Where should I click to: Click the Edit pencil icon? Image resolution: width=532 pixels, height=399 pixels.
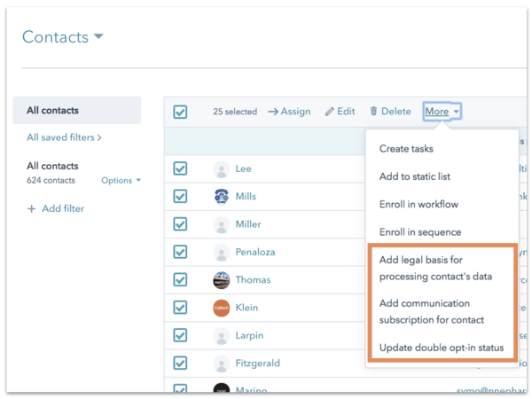point(330,112)
